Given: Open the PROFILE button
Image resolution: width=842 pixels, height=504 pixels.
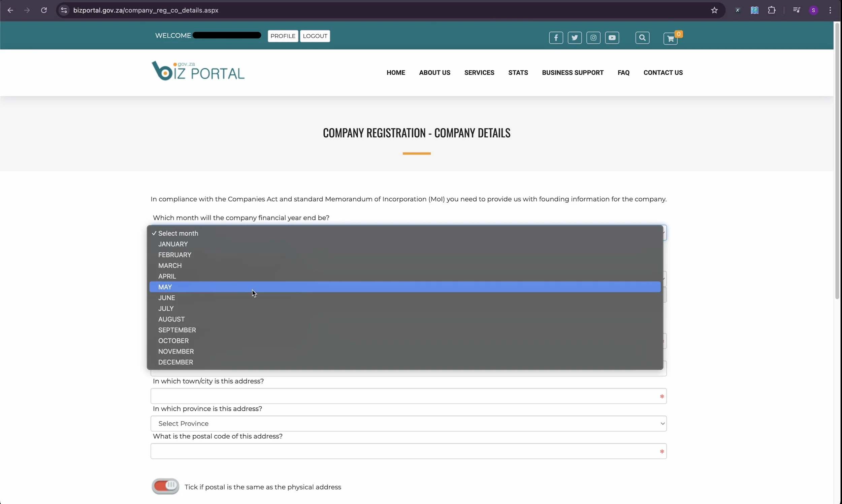Looking at the screenshot, I should coord(283,36).
